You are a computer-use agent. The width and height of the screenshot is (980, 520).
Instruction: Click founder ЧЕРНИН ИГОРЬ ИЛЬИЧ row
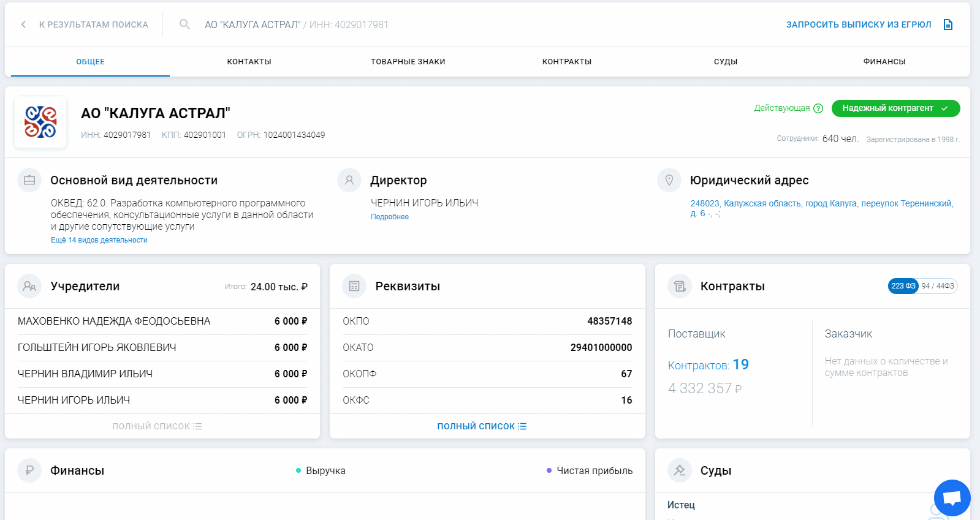(162, 401)
